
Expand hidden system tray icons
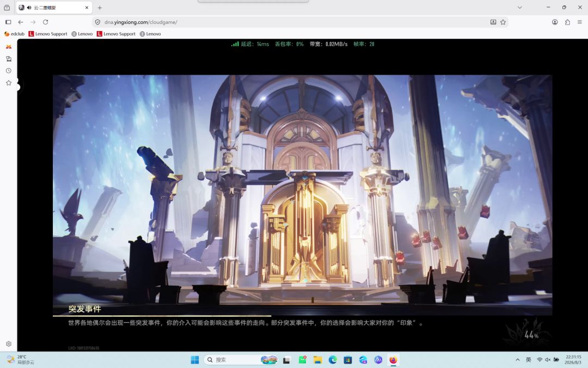tap(518, 360)
